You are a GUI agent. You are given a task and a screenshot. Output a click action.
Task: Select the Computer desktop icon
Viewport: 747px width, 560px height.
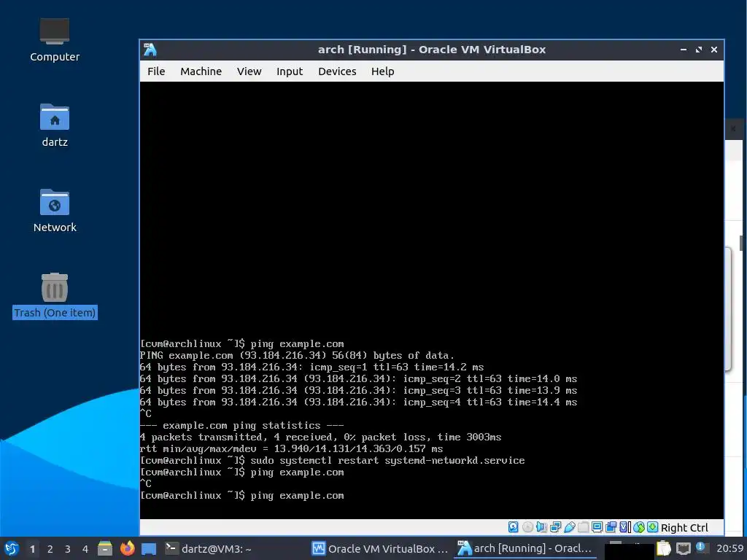click(55, 40)
